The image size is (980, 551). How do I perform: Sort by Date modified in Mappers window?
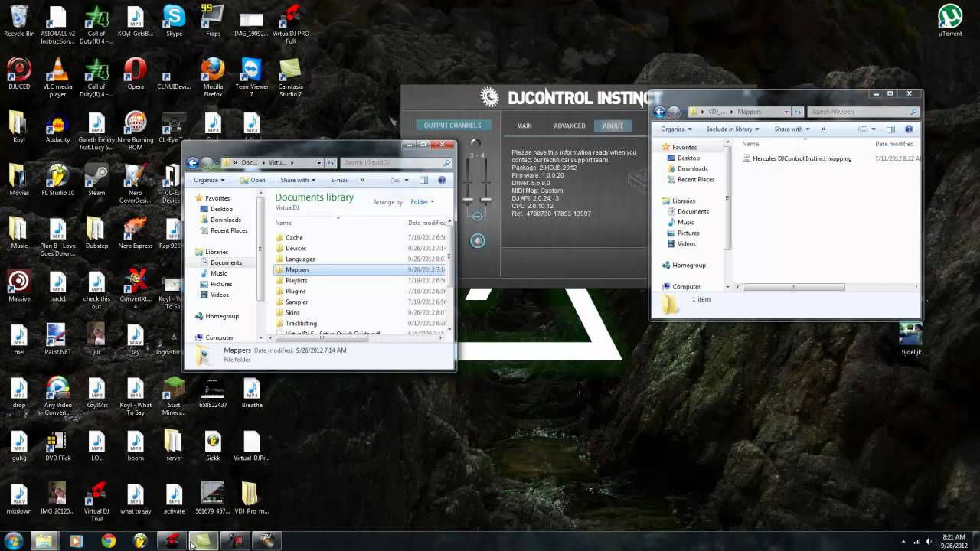[x=896, y=144]
